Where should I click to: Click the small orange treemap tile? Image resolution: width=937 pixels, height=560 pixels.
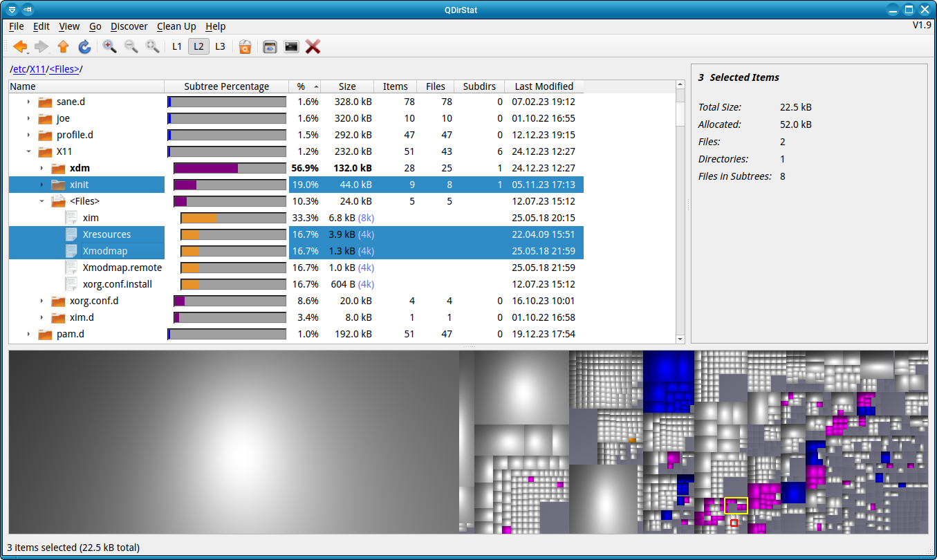(x=632, y=440)
